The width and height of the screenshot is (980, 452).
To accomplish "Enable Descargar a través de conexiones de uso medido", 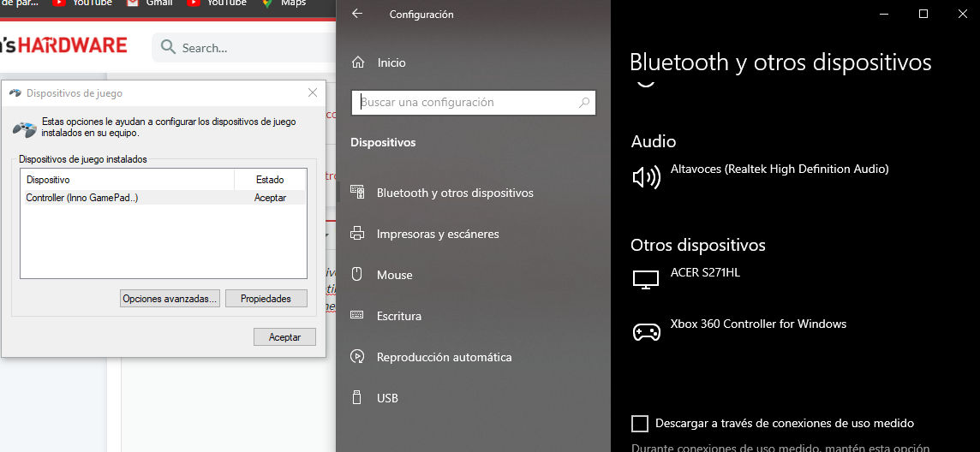I will pyautogui.click(x=640, y=423).
